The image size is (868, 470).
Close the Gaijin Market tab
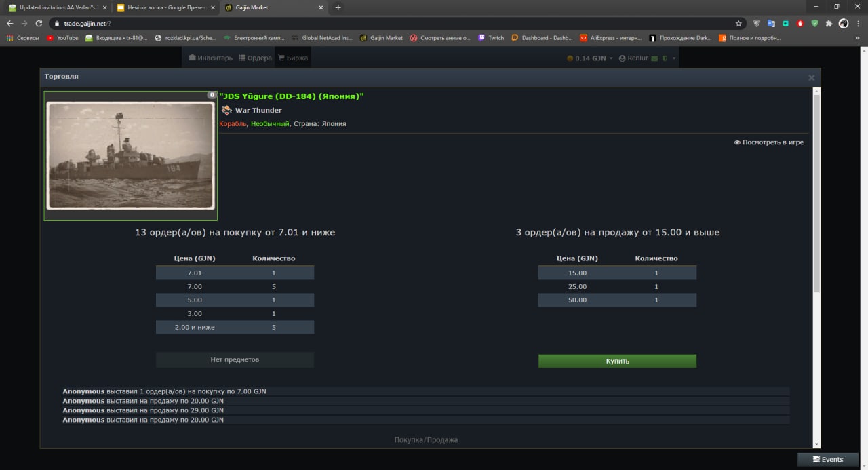(x=320, y=7)
